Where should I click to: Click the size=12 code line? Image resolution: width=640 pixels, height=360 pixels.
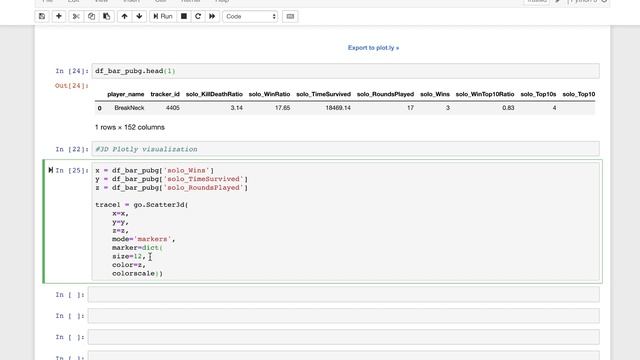click(129, 256)
